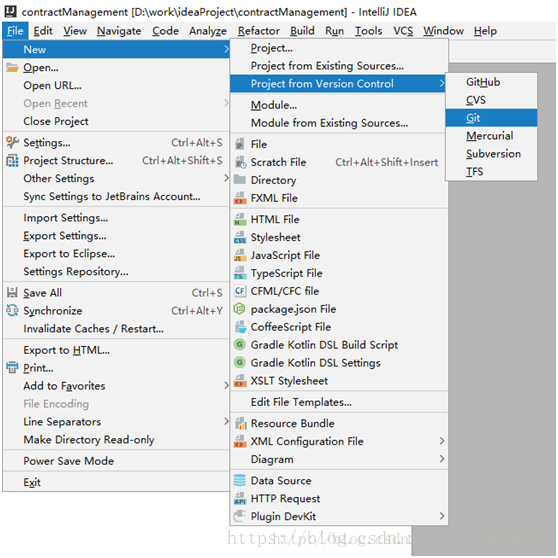This screenshot has width=558, height=558.
Task: Click the Open folder icon
Action: coord(12,67)
